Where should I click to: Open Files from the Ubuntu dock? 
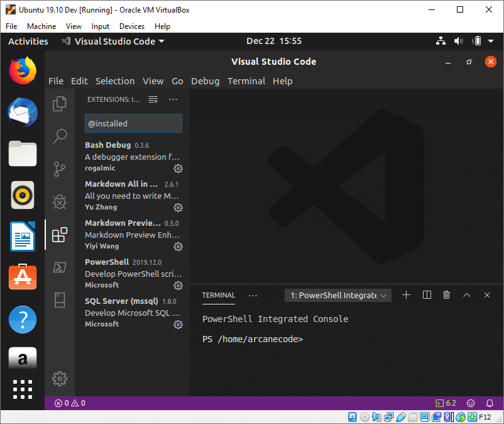(x=23, y=153)
